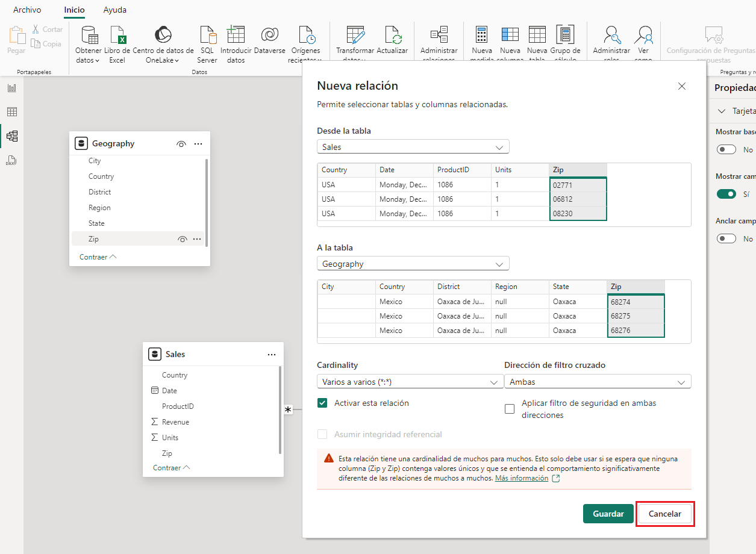756x554 pixels.
Task: Click the SQL Server icon
Action: pyautogui.click(x=207, y=44)
